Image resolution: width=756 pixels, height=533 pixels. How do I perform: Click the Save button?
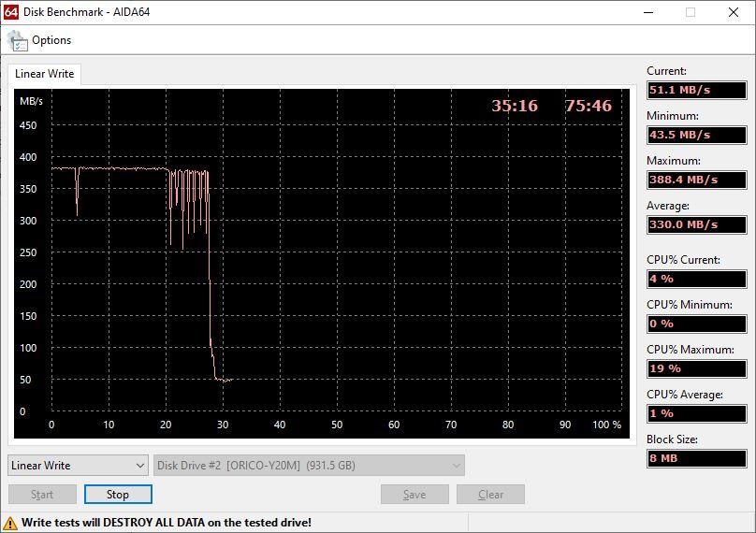414,495
